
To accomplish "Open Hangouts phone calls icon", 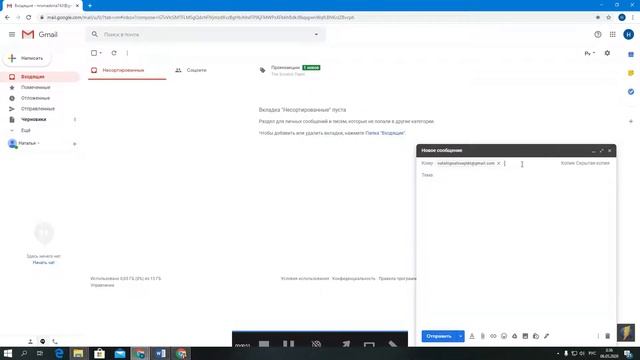I will coord(55,342).
